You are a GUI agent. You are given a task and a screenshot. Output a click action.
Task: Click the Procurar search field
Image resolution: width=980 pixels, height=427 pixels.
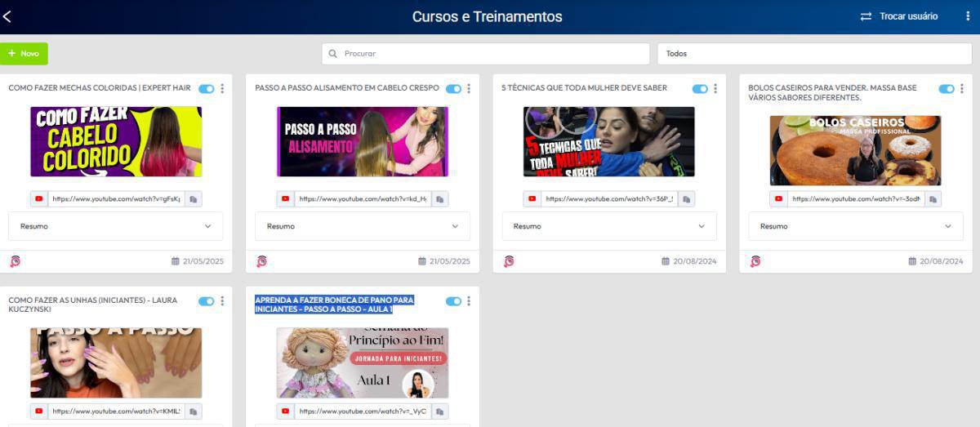coord(486,54)
